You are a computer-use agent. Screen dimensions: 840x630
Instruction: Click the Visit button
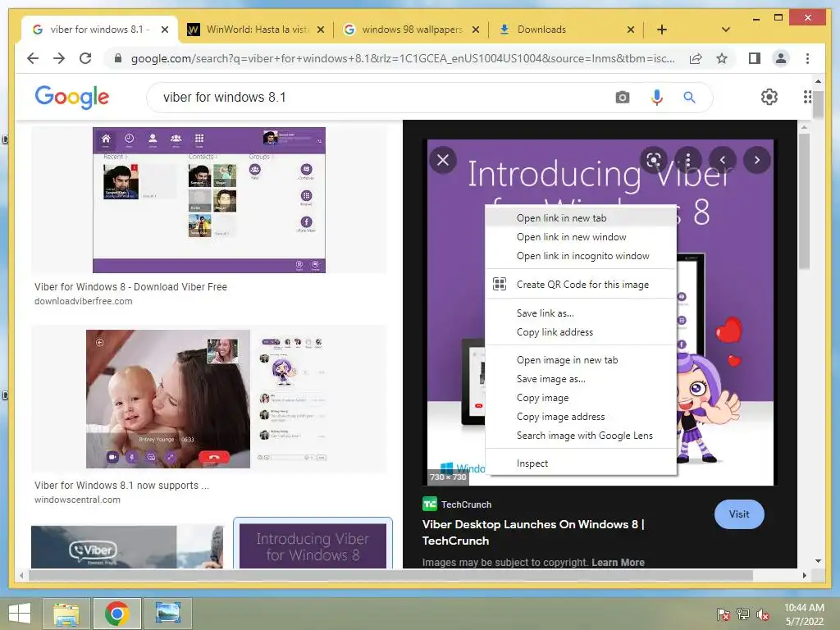click(x=739, y=514)
